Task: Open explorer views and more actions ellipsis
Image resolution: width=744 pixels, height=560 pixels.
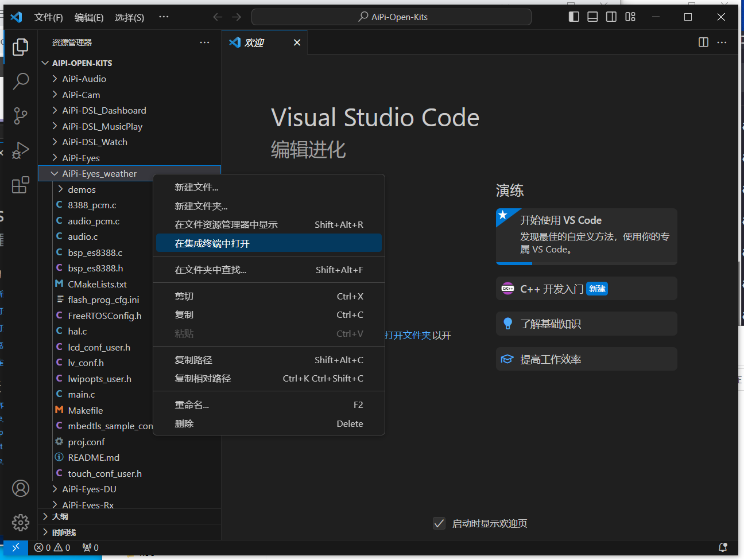Action: [204, 42]
